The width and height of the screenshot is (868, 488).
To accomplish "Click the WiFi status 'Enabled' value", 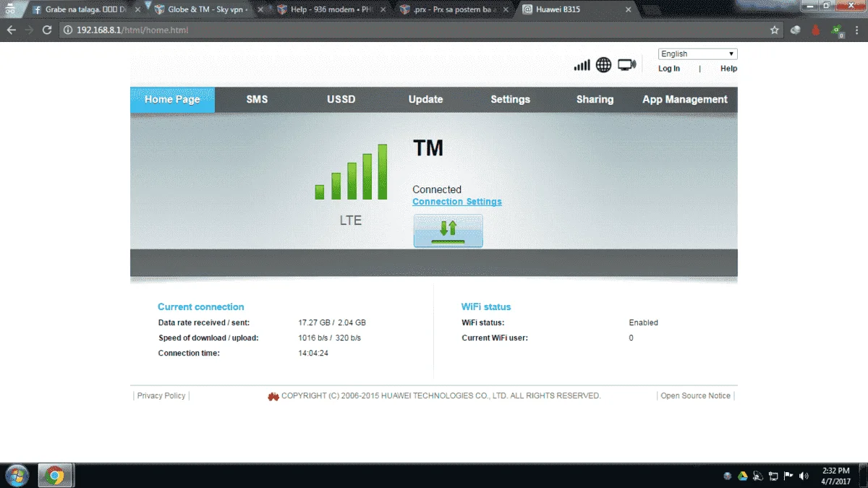I will [x=643, y=322].
